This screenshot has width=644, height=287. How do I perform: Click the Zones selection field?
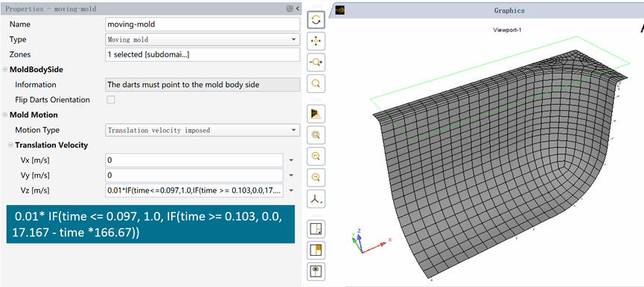click(203, 54)
